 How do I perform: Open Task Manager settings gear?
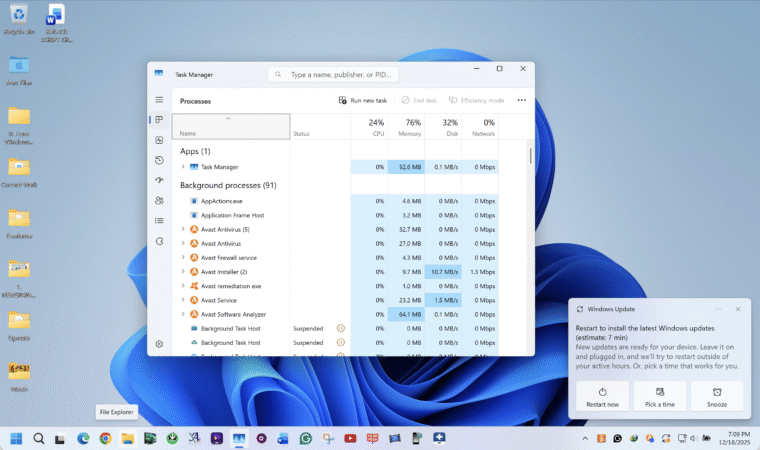159,344
